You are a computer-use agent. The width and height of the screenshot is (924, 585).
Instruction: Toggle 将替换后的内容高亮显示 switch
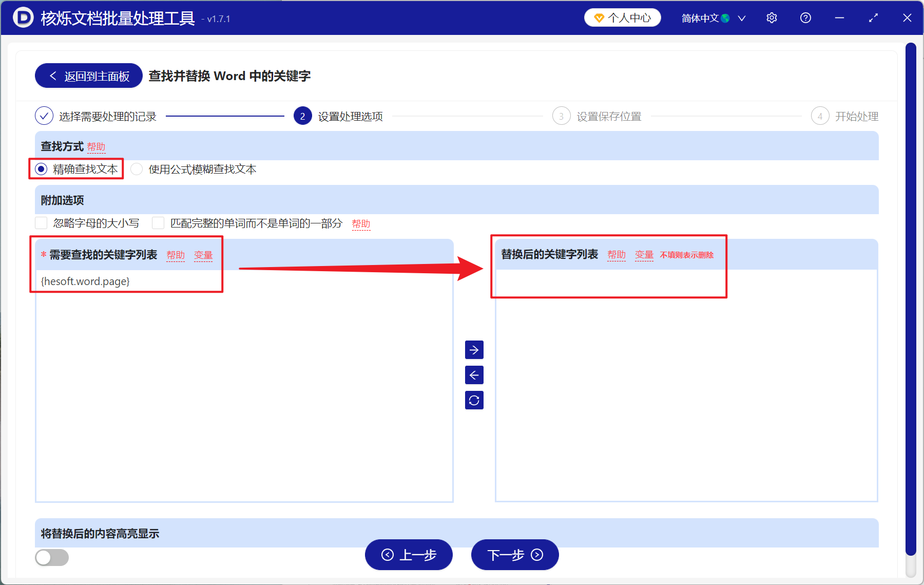point(51,557)
